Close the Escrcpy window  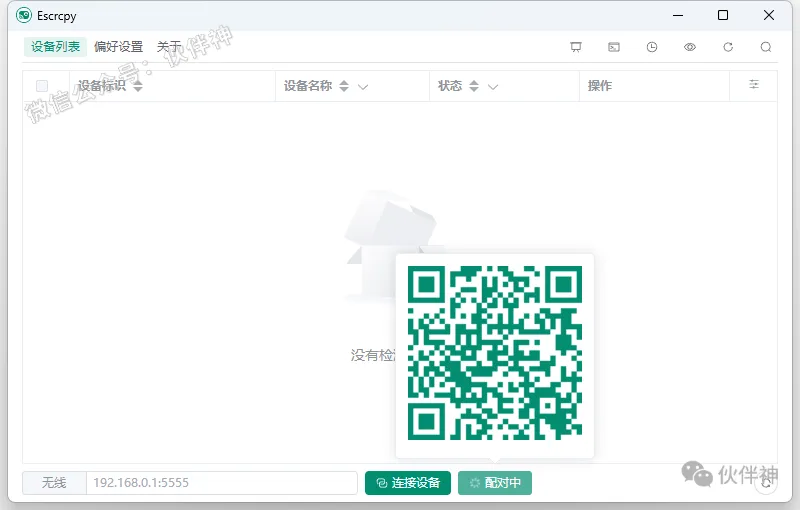[769, 15]
